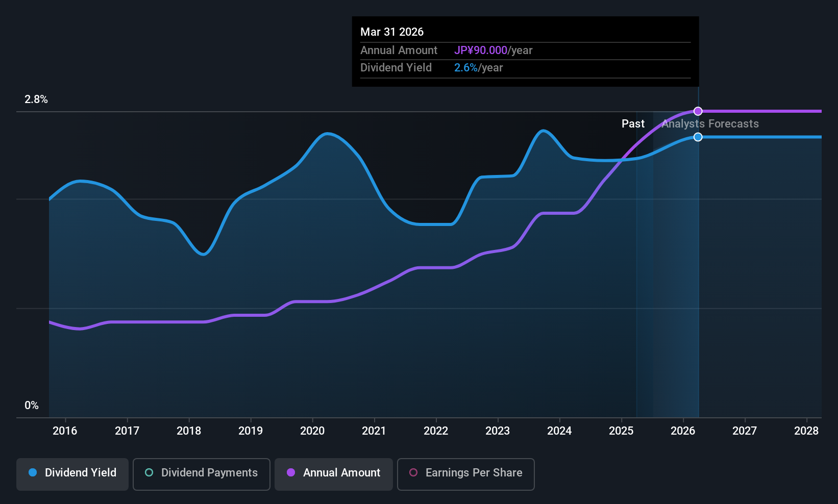Click the 2017 x-axis label
Image resolution: width=838 pixels, height=504 pixels.
(x=127, y=431)
